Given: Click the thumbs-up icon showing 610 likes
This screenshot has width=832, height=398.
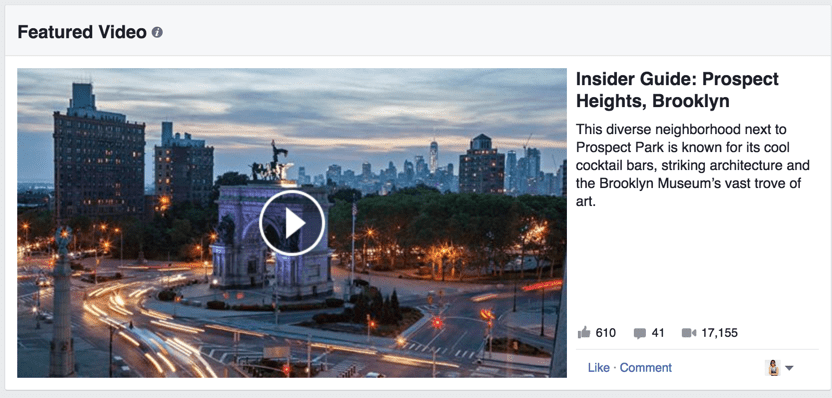Looking at the screenshot, I should click(x=584, y=333).
